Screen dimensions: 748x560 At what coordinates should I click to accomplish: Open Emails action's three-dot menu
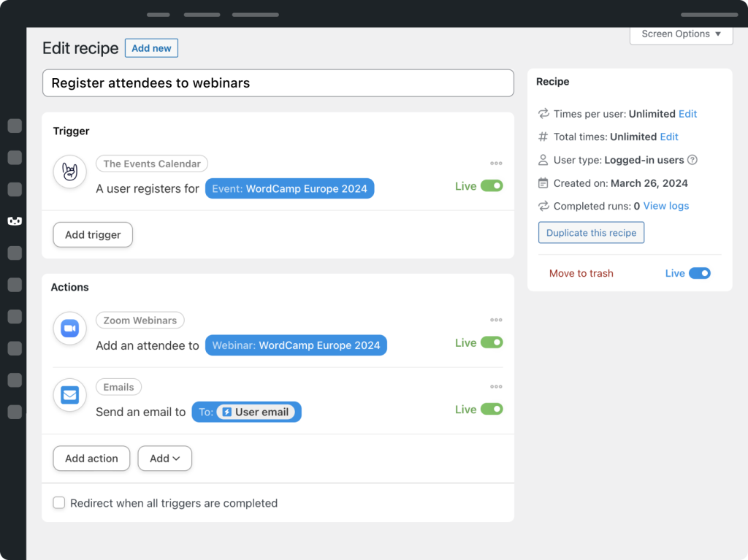(x=496, y=387)
